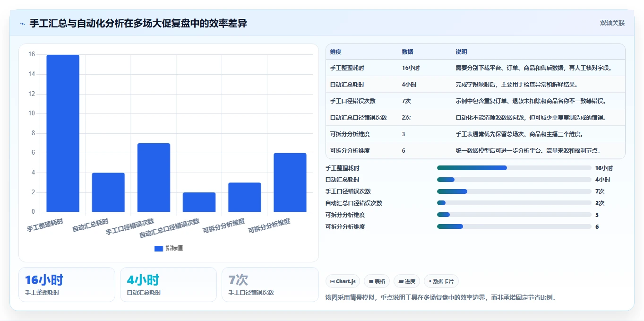Viewport: 644px width, 321px height.
Task: Click the 可拆分分析维度 progress bar with value 3
Action: (x=515, y=215)
